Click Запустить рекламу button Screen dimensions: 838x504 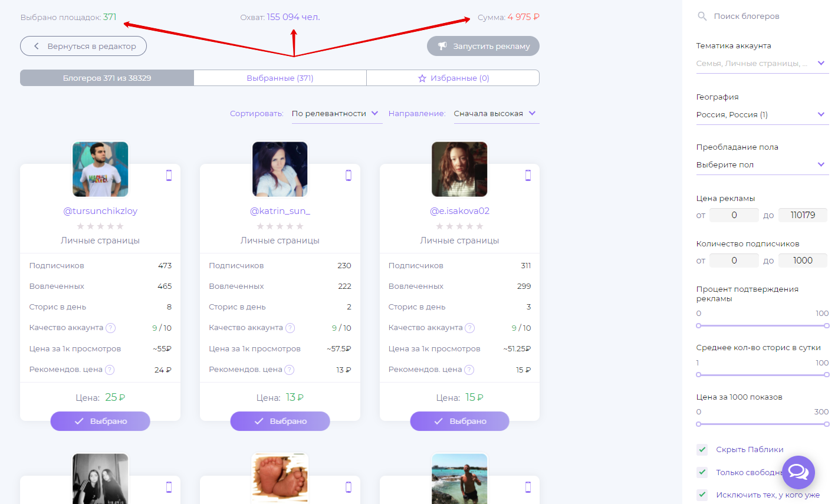click(x=483, y=46)
